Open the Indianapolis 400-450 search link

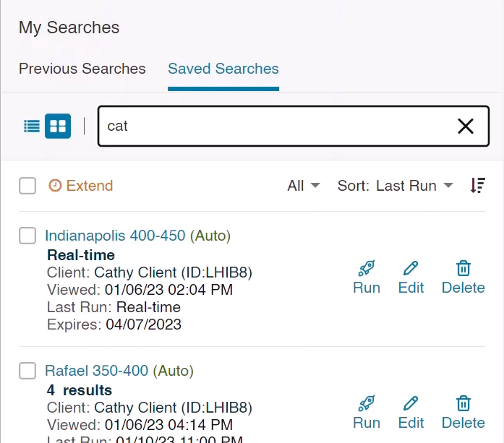[116, 236]
